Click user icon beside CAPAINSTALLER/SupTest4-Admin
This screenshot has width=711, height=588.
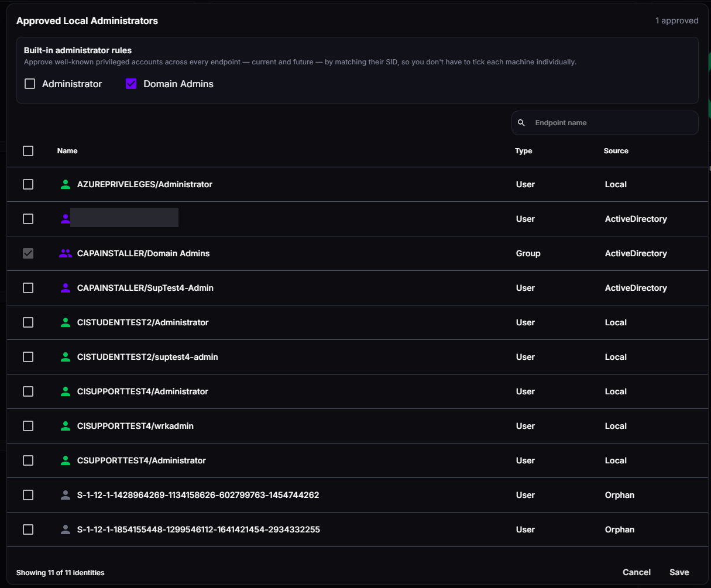pos(66,288)
